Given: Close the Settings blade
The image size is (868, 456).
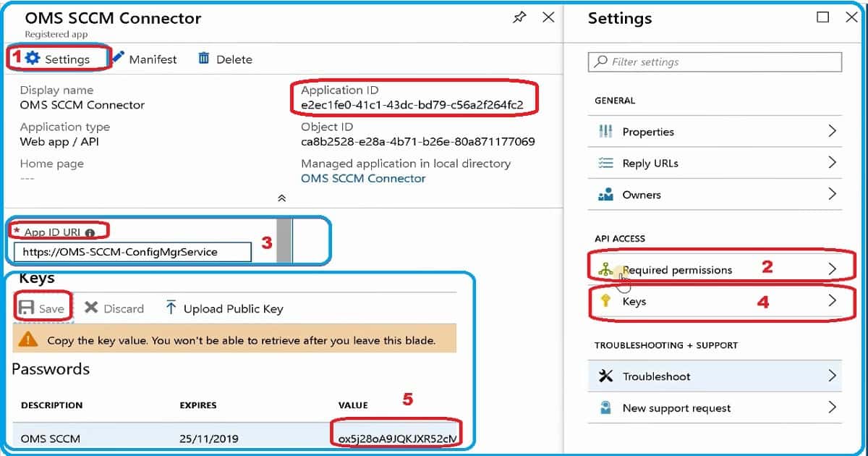Looking at the screenshot, I should [x=851, y=17].
